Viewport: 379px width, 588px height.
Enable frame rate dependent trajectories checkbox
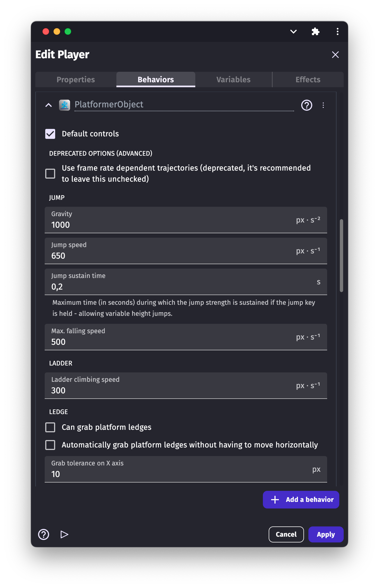tap(50, 174)
